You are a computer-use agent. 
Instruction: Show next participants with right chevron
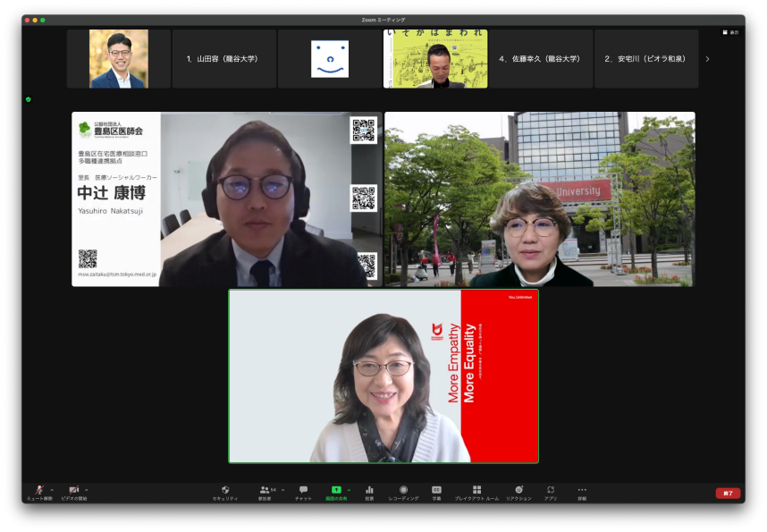(707, 59)
